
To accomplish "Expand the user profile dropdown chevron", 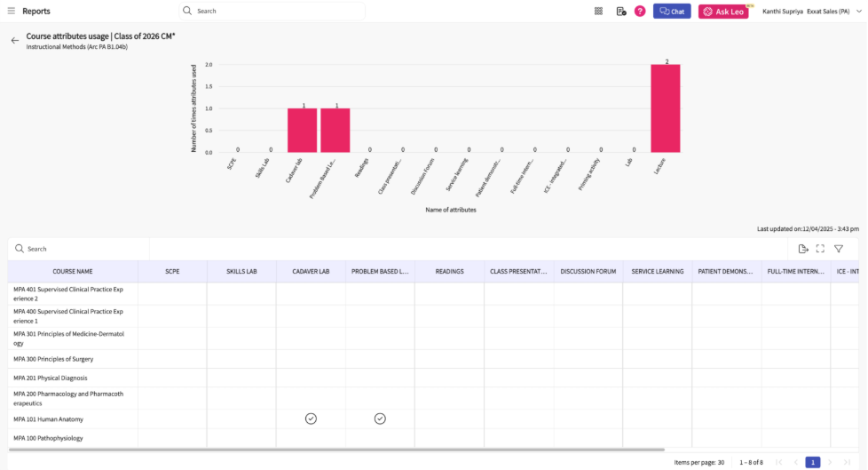I will click(x=858, y=11).
